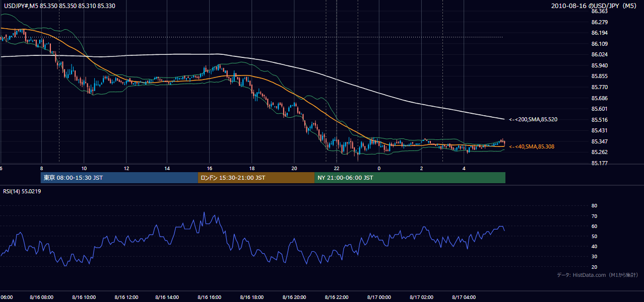Click the 200 SMA 85.520 label

click(533, 120)
